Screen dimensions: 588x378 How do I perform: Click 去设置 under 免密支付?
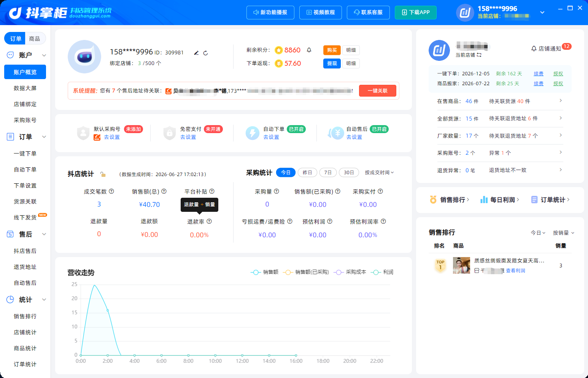click(188, 137)
